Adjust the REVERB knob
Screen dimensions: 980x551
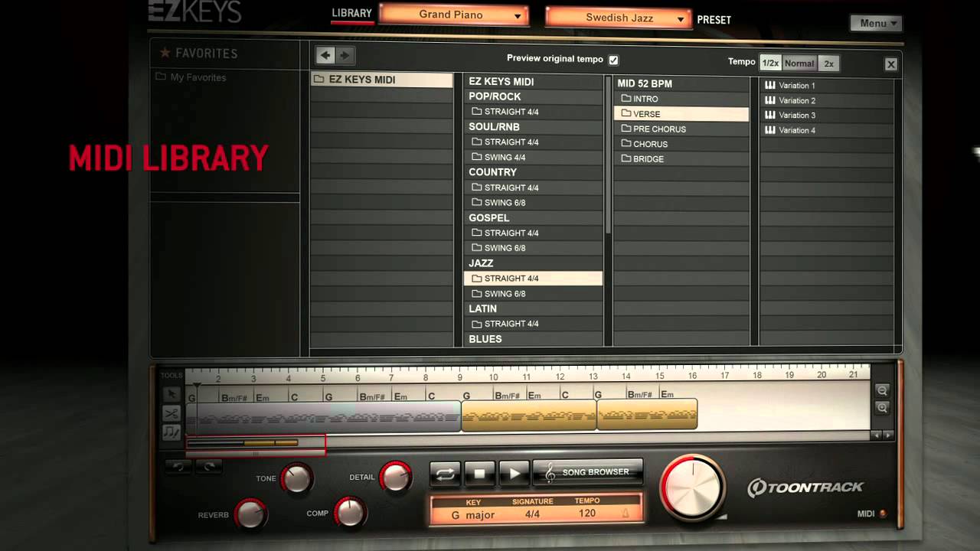pyautogui.click(x=250, y=514)
